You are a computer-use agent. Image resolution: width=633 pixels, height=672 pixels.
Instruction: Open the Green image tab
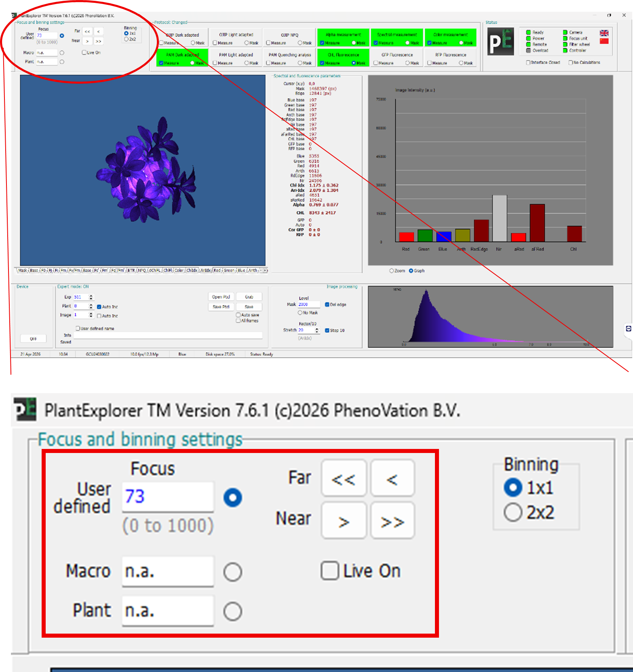pos(229,271)
